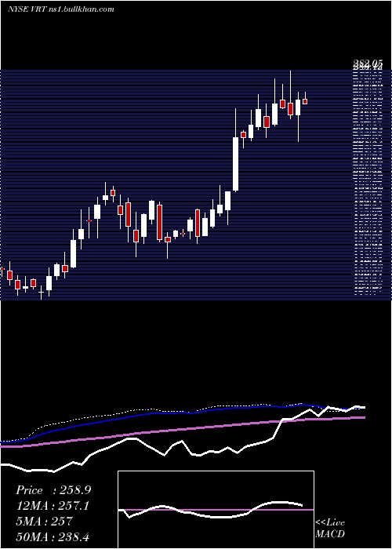
Task: Click the top price label on the axis
Action: click(x=367, y=64)
